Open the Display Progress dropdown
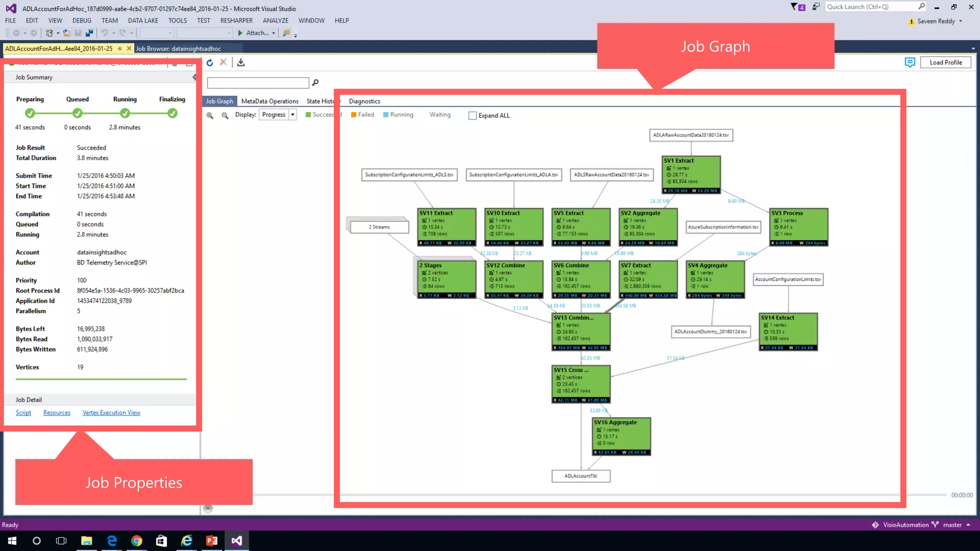The width and height of the screenshot is (980, 551). pos(292,115)
